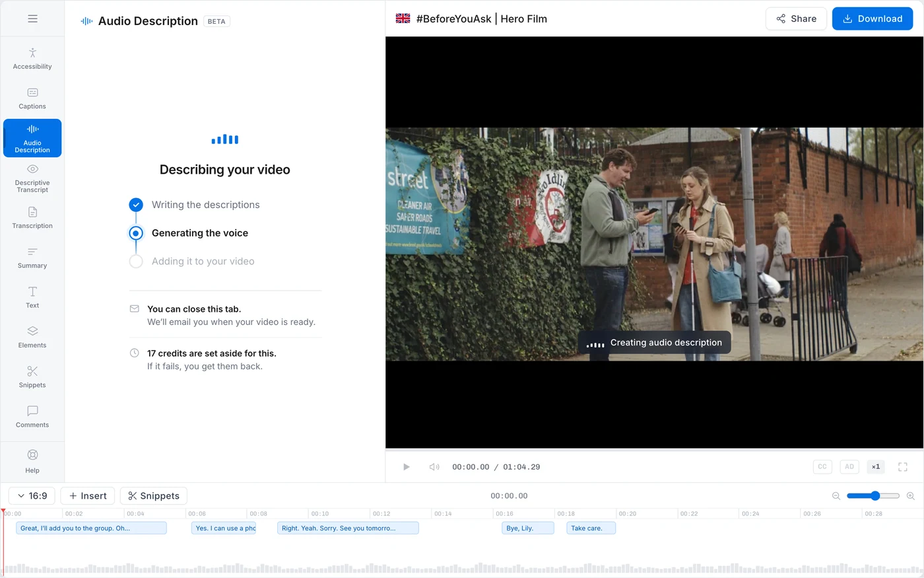Open the Descriptive Transcript panel
Viewport: 924px width, 578px height.
tap(32, 178)
